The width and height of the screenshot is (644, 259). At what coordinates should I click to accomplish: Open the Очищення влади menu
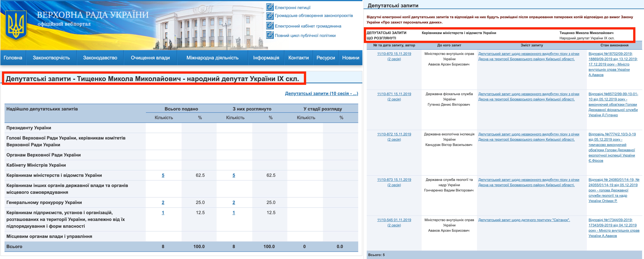pos(150,58)
